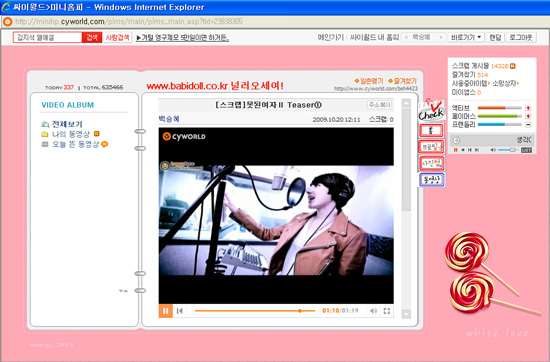This screenshot has height=362, width=550.
Task: Click the 일촌맺기 link
Action: click(x=369, y=81)
